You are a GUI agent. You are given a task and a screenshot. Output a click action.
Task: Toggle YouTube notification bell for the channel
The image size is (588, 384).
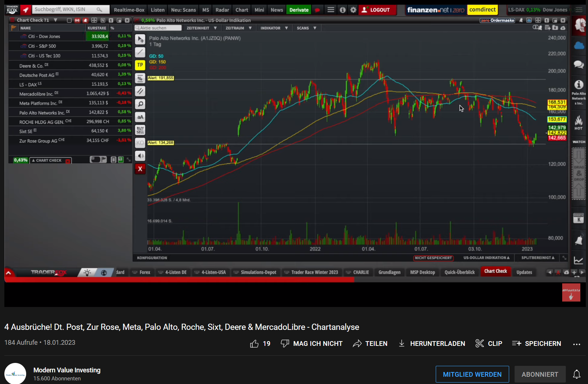click(x=577, y=374)
